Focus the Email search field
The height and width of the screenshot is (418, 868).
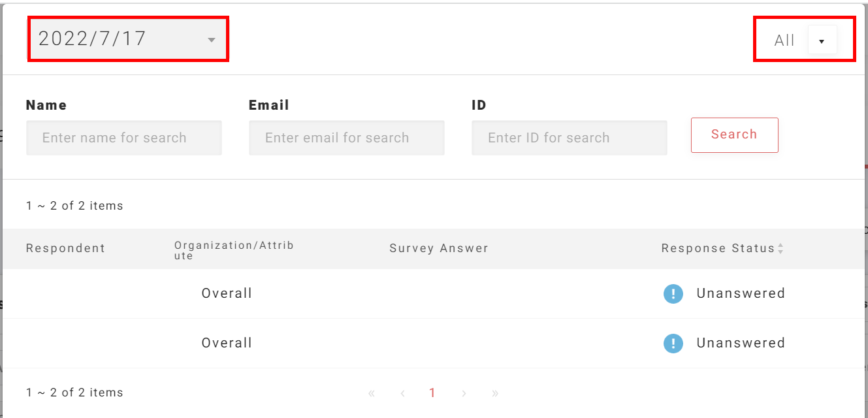tap(346, 138)
